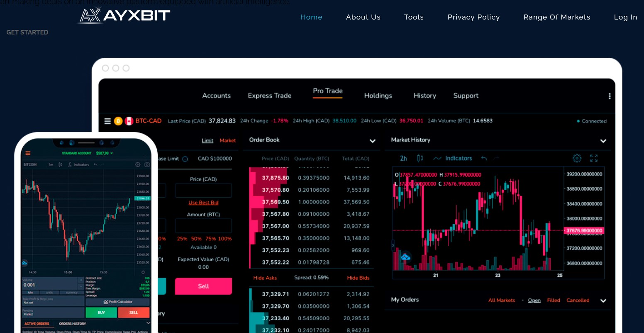Open the Standard Account dropdown on phone

[x=88, y=153]
